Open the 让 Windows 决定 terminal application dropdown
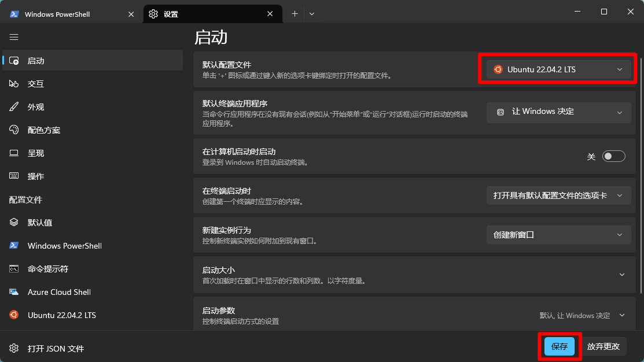Screen dimensions: 644x362 (558, 112)
